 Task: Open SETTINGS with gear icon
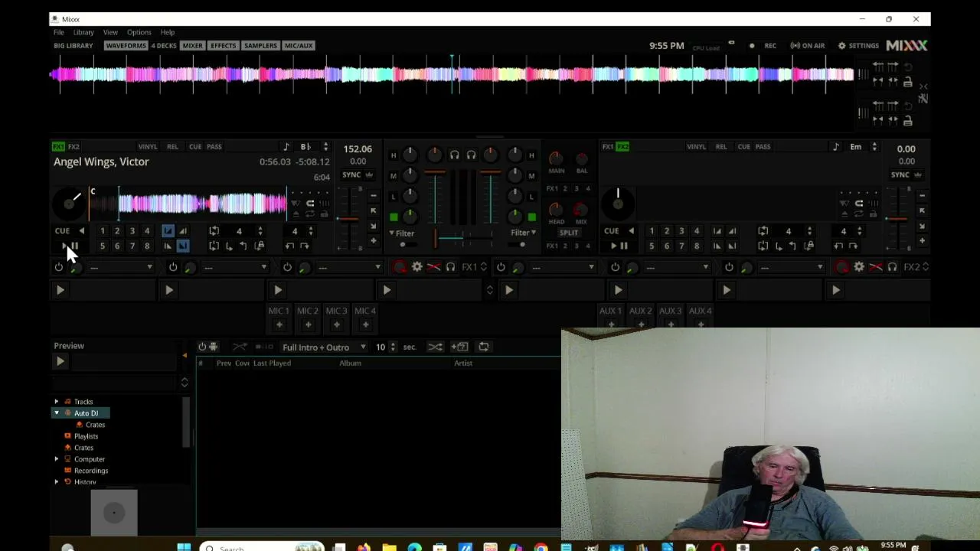(859, 46)
